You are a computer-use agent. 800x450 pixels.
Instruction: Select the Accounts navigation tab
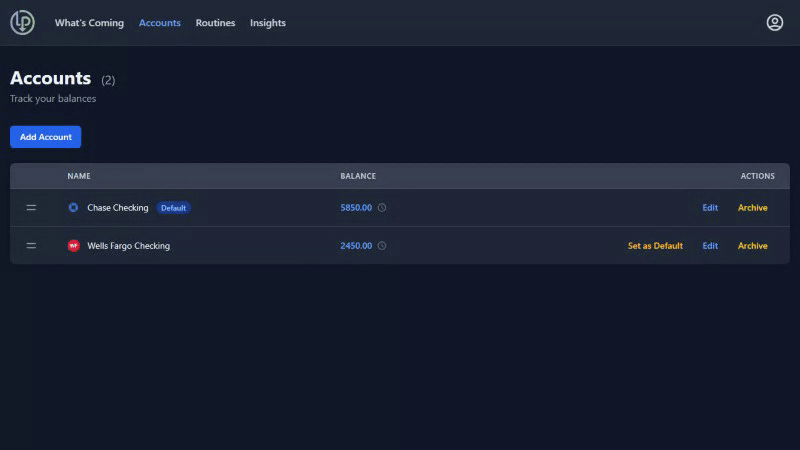point(160,23)
